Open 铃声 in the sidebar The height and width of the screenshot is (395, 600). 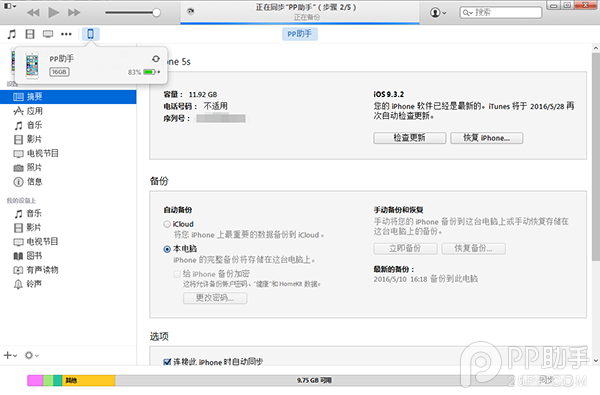click(68, 284)
